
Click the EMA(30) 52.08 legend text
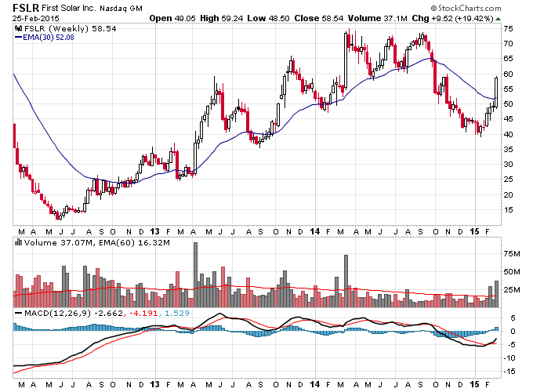pos(49,38)
